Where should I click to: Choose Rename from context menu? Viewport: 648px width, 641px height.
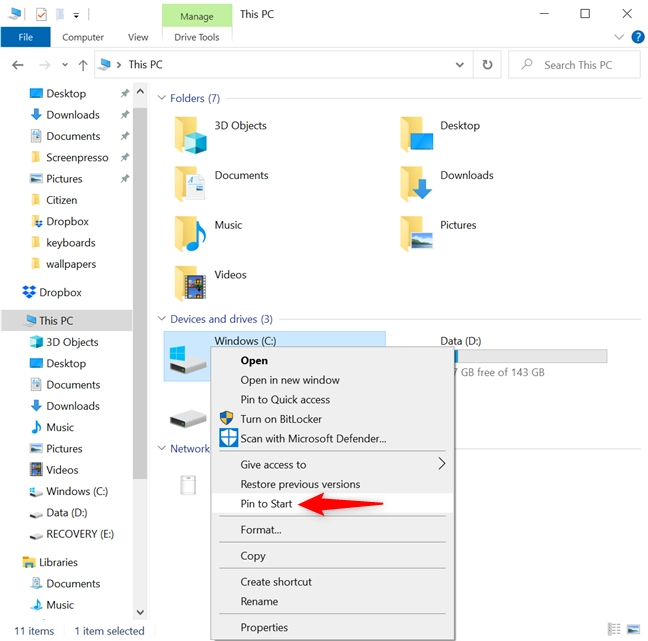tap(332, 601)
